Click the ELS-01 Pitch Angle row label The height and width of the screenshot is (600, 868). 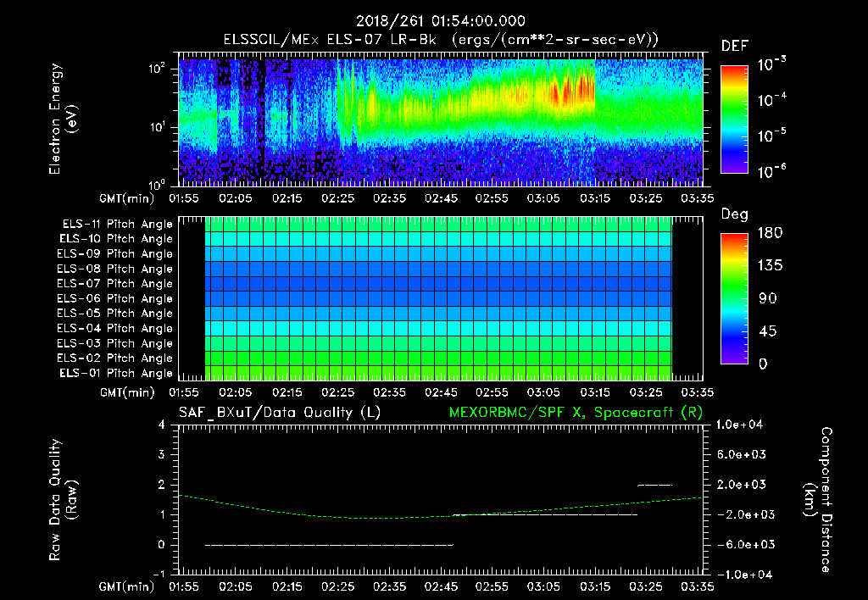pyautogui.click(x=116, y=374)
